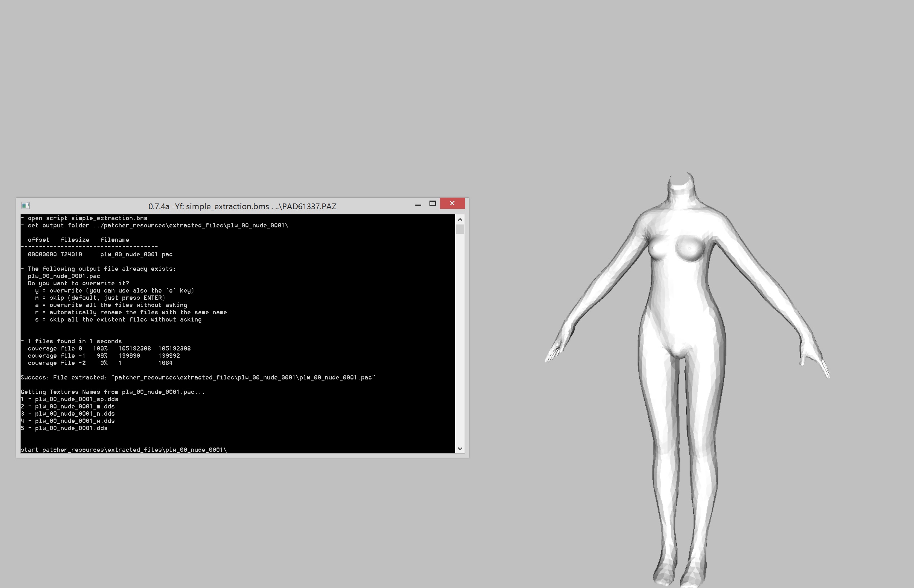
Task: Click 'a = overwrite all the files' line
Action: point(111,305)
